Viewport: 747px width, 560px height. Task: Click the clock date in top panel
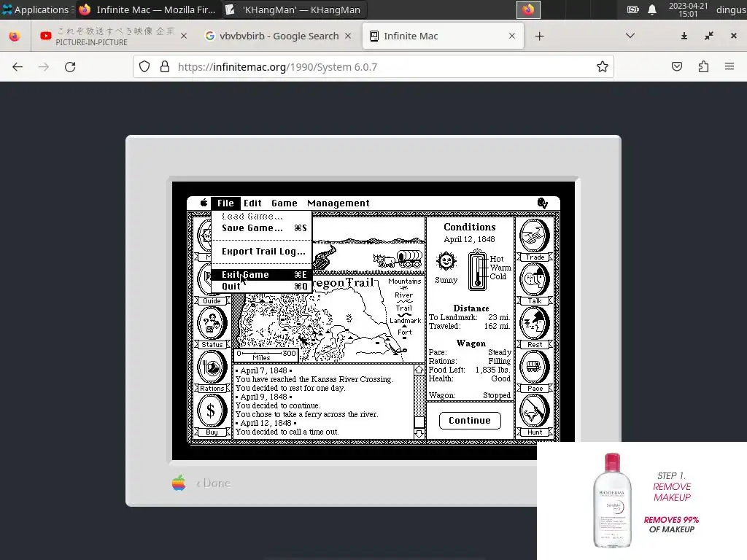(x=688, y=9)
